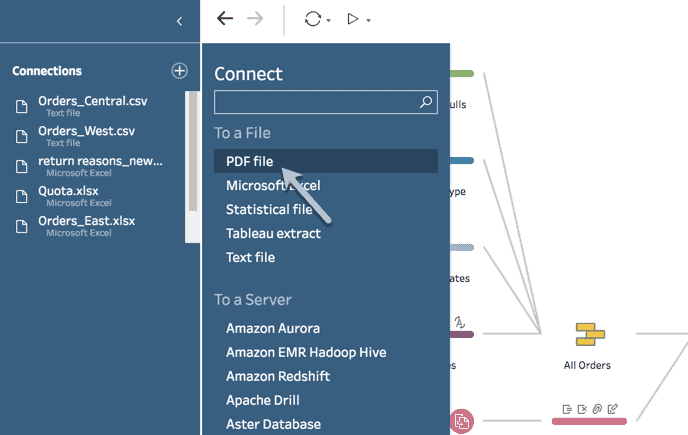Click the run flow play icon
This screenshot has height=435, width=688.
click(353, 19)
